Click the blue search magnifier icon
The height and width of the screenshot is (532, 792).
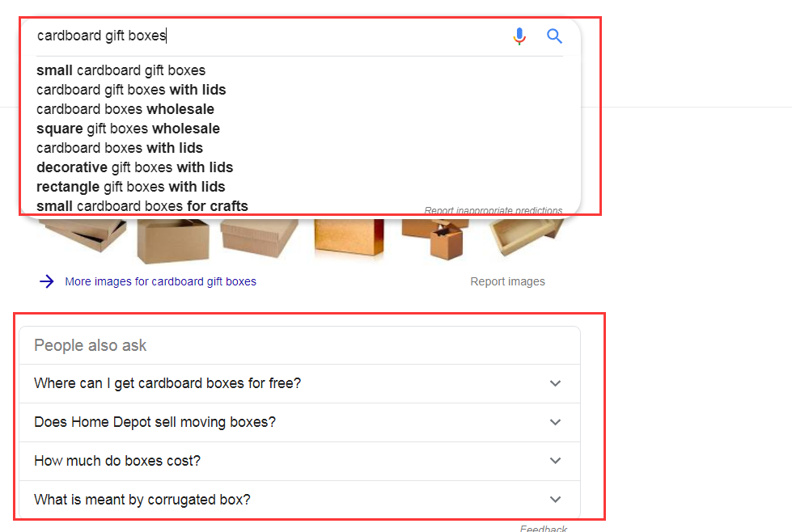554,36
